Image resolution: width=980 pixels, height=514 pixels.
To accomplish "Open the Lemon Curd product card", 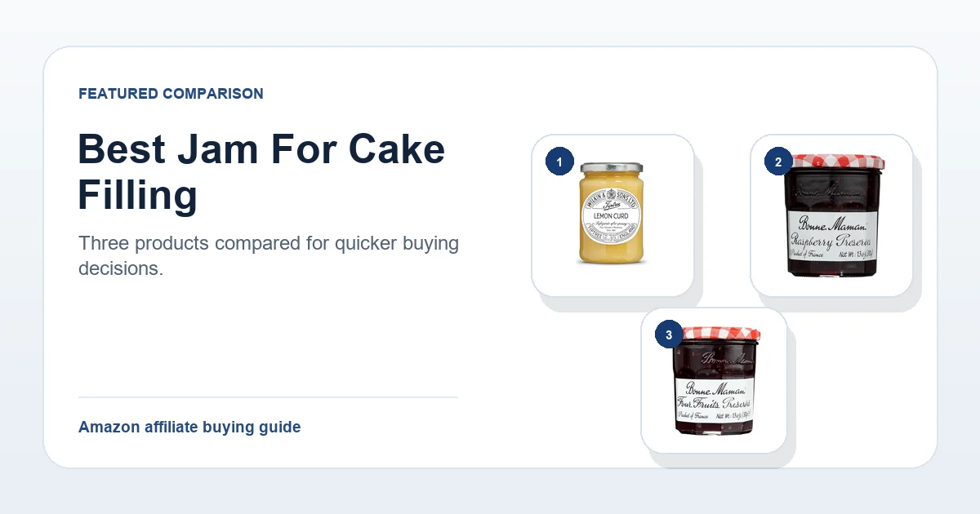I will point(612,215).
